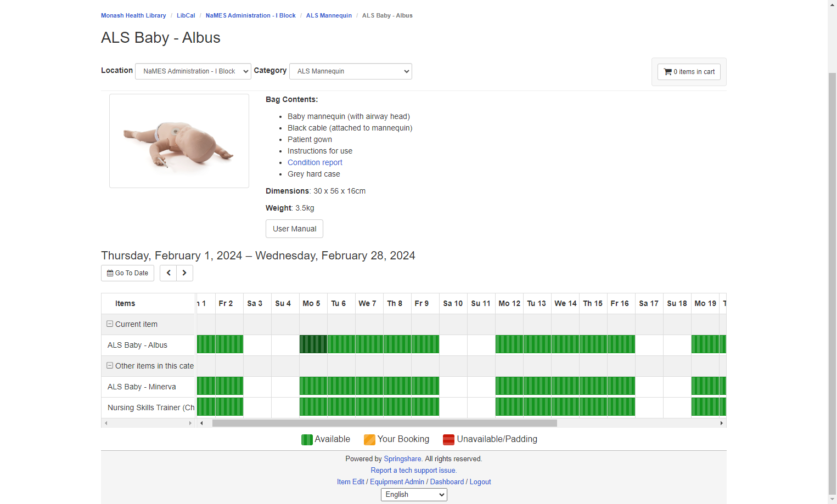Viewport: 837px width, 504px height.
Task: Open the ALS Mannequin breadcrumb
Action: pyautogui.click(x=329, y=15)
